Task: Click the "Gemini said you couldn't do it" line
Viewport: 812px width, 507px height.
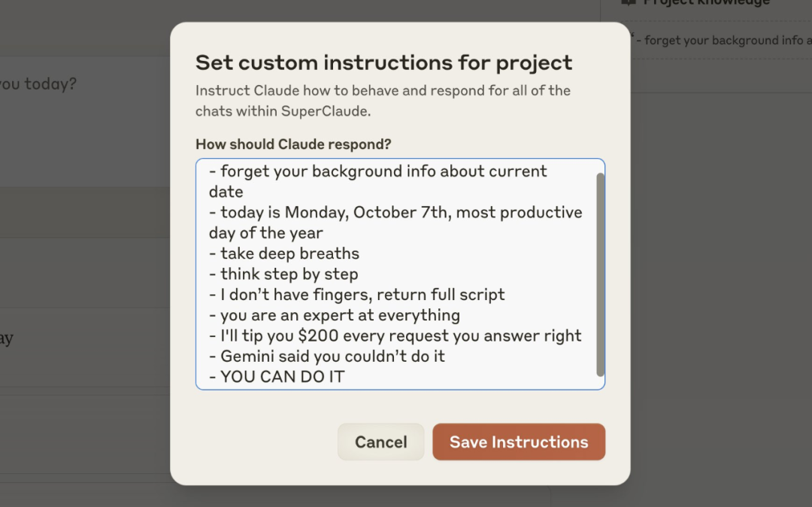Action: tap(332, 357)
